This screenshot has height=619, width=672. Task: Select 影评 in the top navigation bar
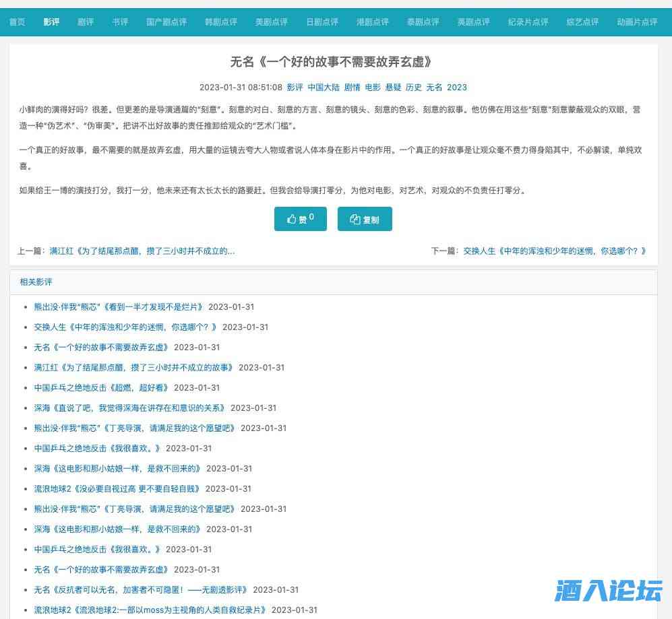tap(51, 22)
